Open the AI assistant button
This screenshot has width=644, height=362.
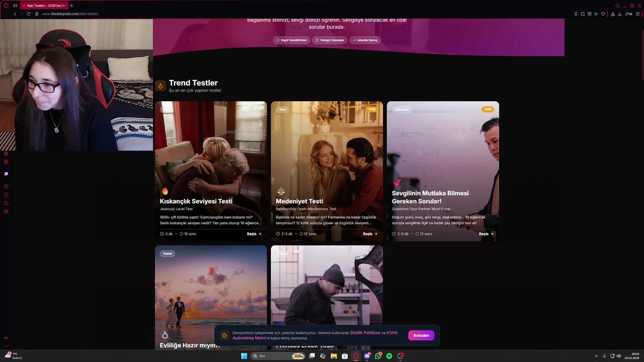629,14
